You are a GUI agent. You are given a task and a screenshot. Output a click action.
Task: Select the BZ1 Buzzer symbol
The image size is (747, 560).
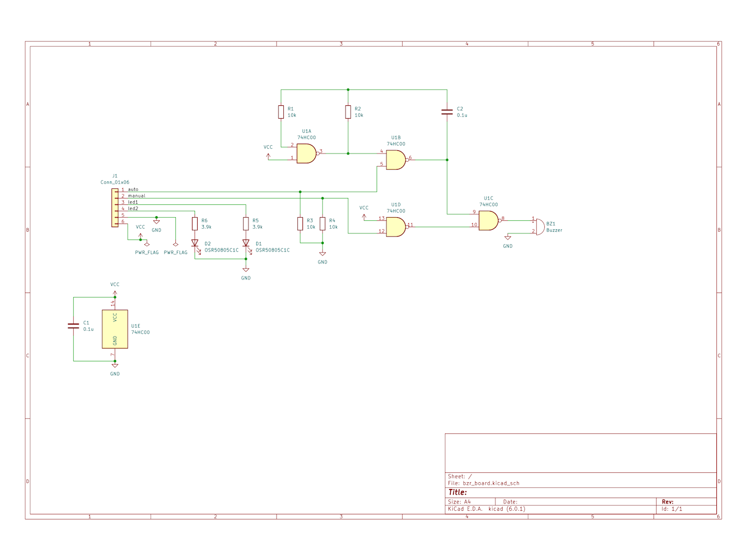tap(539, 227)
